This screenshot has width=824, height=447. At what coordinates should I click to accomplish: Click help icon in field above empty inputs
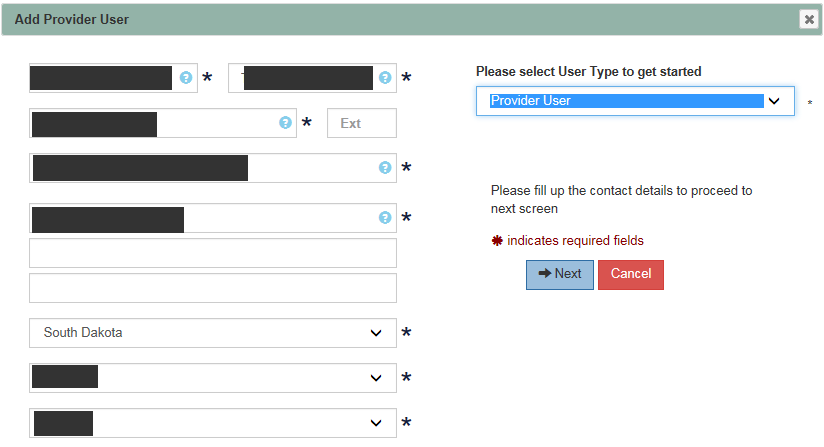385,217
